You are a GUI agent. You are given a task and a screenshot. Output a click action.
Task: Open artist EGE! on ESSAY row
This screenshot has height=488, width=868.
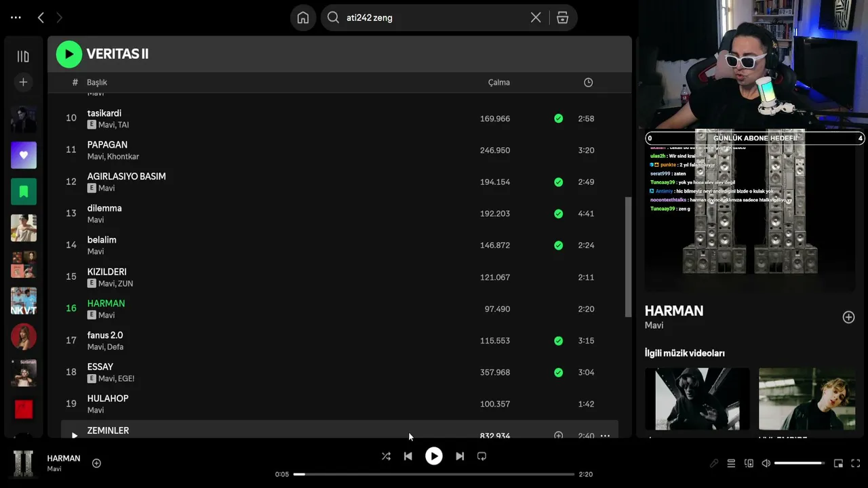[126, 379]
